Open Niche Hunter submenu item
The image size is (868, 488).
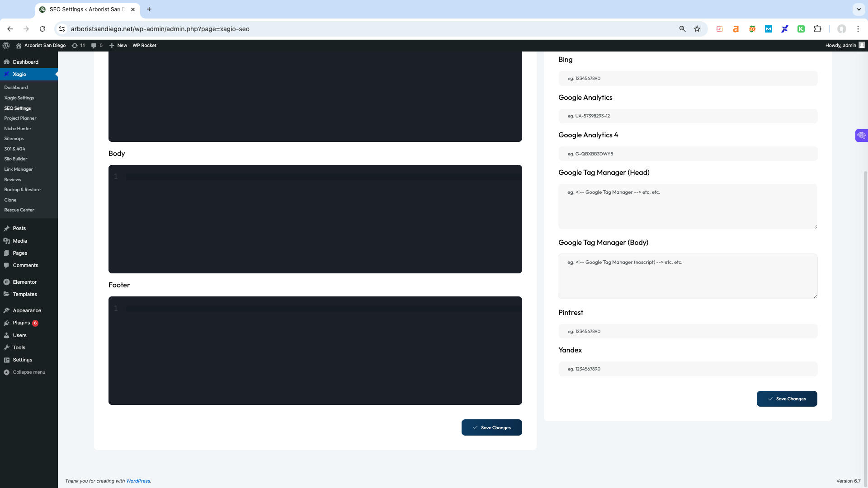tap(18, 128)
